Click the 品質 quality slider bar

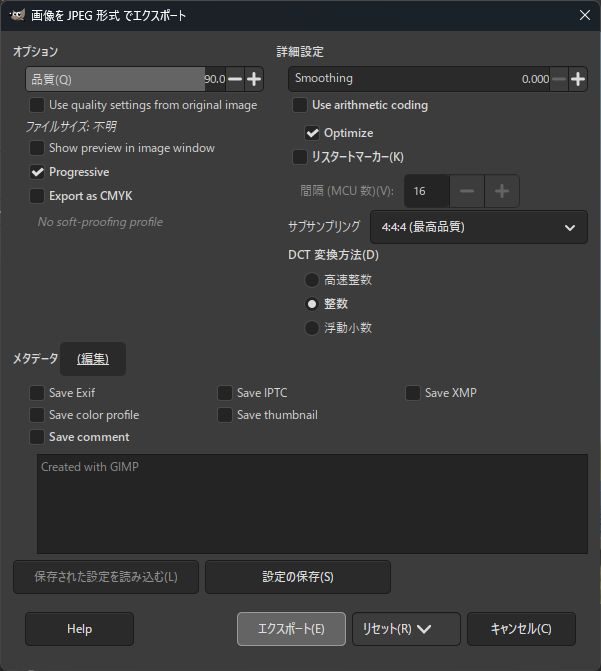coord(115,79)
